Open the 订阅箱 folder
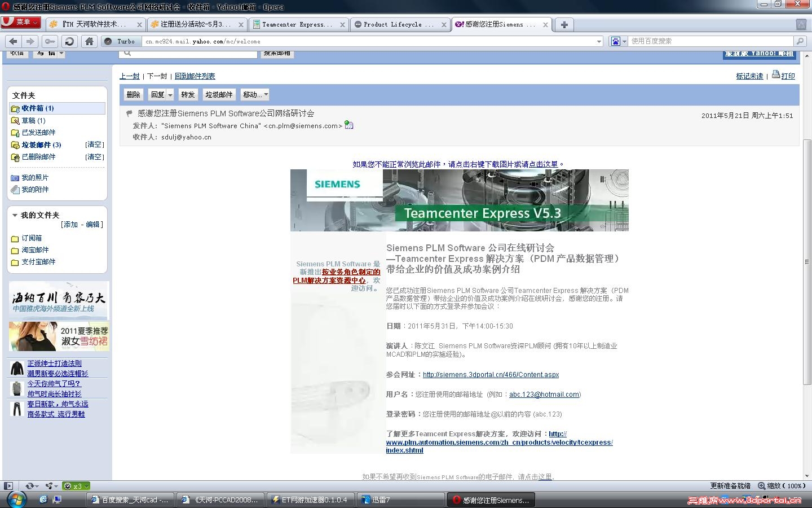 pyautogui.click(x=32, y=238)
